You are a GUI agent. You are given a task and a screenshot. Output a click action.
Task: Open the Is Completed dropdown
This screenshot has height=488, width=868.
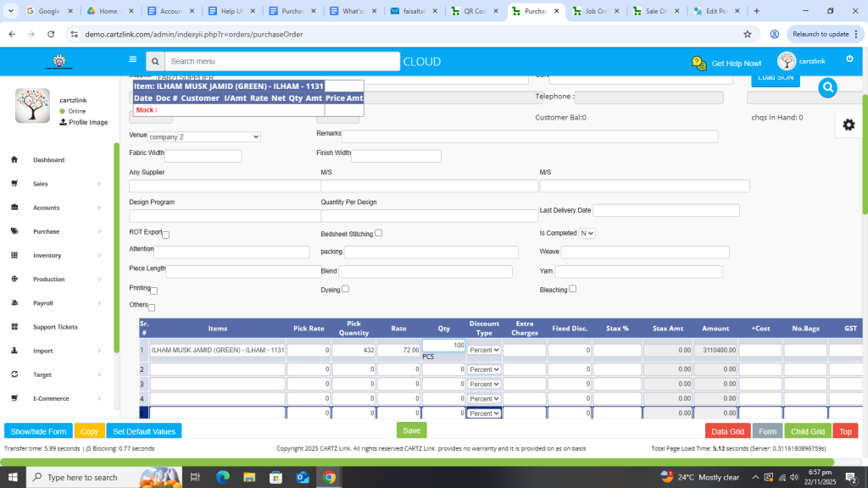(x=587, y=233)
